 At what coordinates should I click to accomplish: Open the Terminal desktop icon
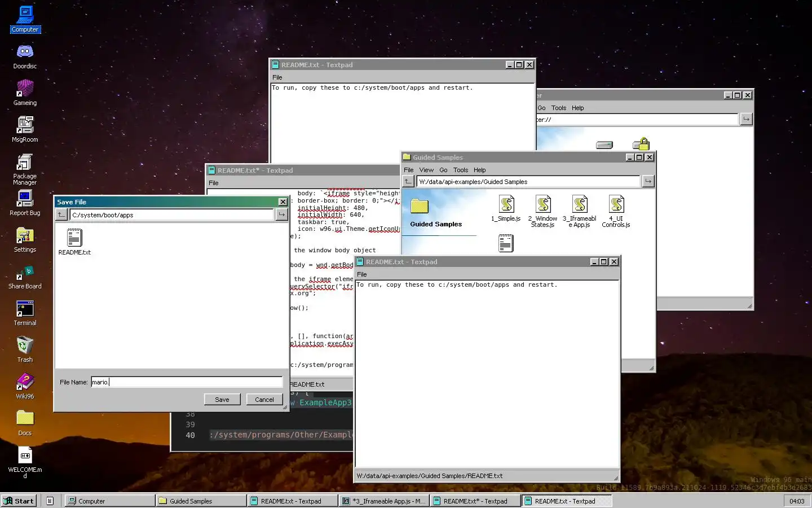(25, 313)
